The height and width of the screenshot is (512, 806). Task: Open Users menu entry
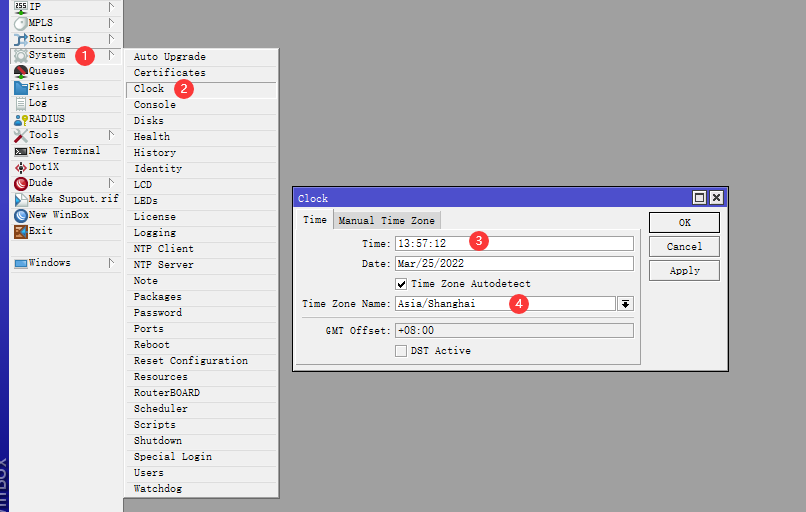point(201,473)
